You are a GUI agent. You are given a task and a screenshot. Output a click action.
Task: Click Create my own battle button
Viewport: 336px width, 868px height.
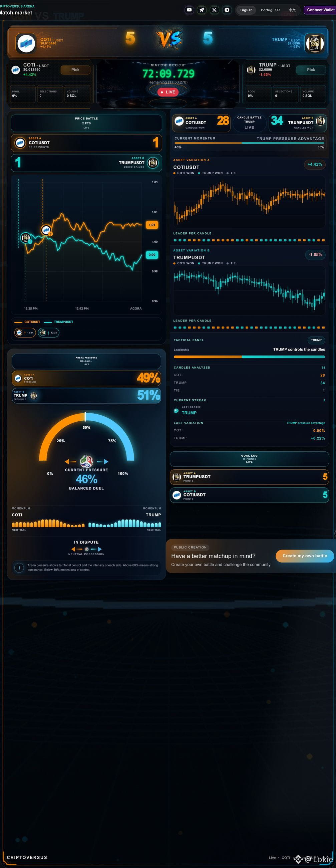(x=305, y=556)
